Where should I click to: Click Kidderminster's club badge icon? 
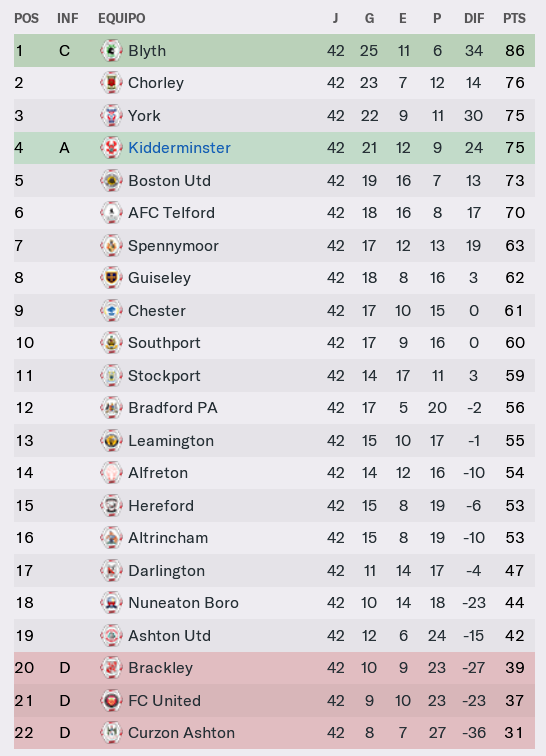[x=111, y=148]
